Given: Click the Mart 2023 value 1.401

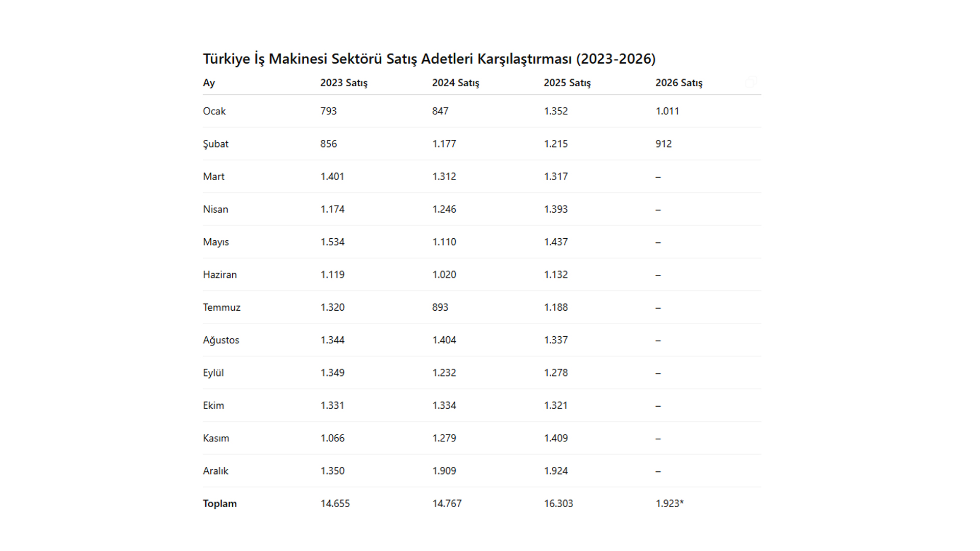Looking at the screenshot, I should (x=332, y=177).
